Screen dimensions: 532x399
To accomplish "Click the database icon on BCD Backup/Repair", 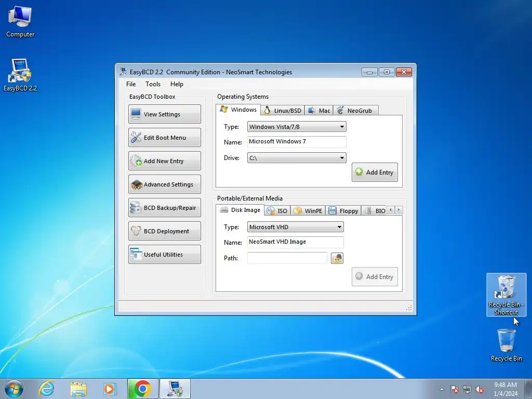I will pos(136,208).
